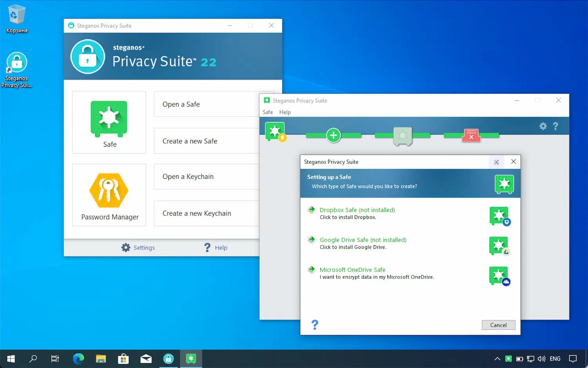The image size is (588, 368).
Task: Select the Microsoft OneDrive Safe cloud icon
Action: tap(499, 276)
